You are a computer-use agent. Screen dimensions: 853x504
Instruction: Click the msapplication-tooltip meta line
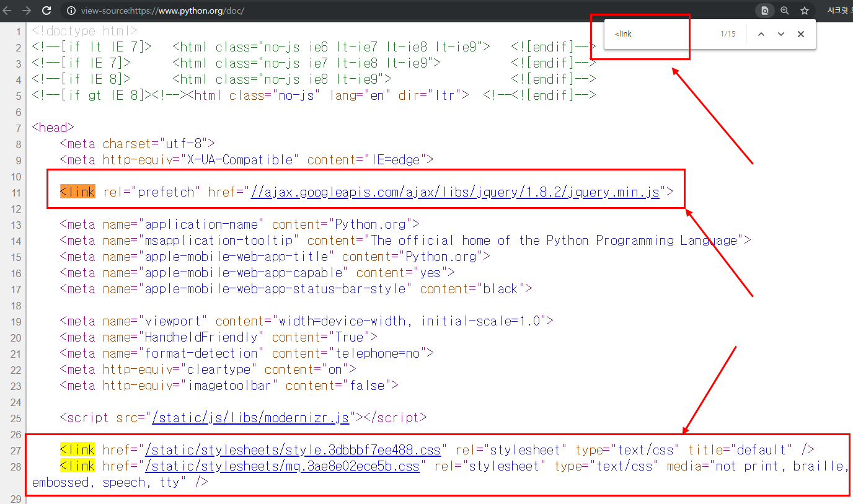click(x=405, y=241)
